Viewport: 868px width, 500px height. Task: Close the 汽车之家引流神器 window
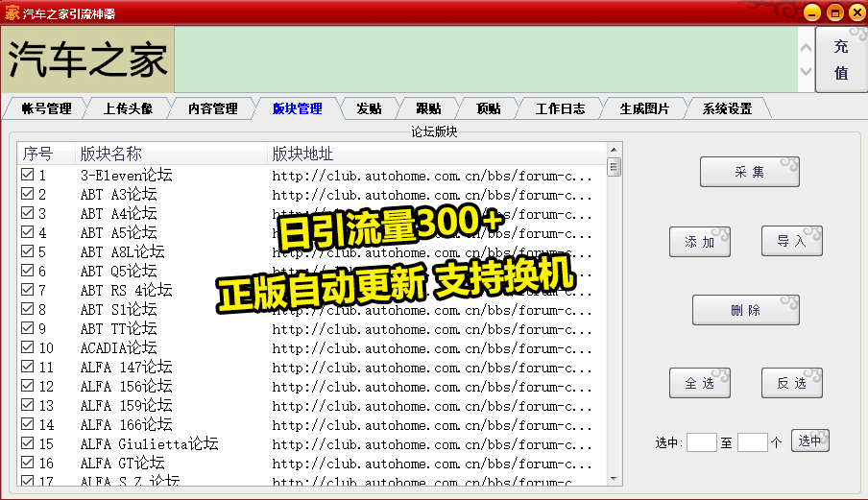(856, 12)
